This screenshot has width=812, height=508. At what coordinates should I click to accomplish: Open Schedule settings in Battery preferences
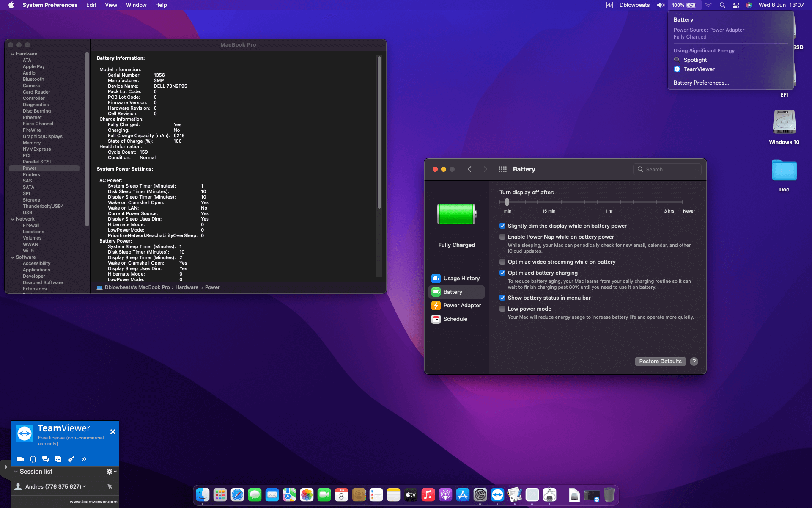point(455,319)
